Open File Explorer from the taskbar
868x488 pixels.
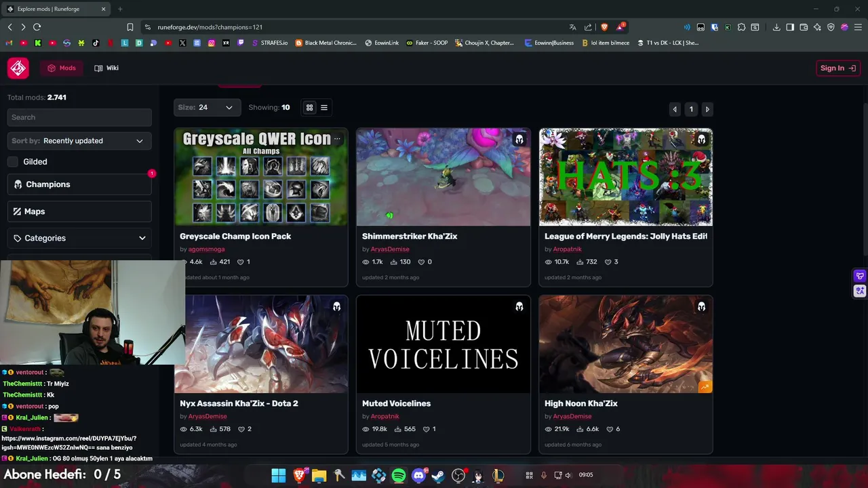click(319, 476)
